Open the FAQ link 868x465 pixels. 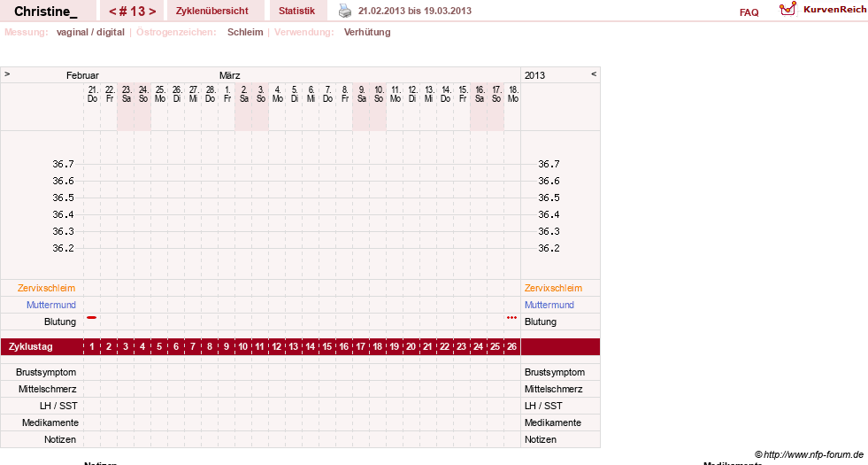(749, 12)
